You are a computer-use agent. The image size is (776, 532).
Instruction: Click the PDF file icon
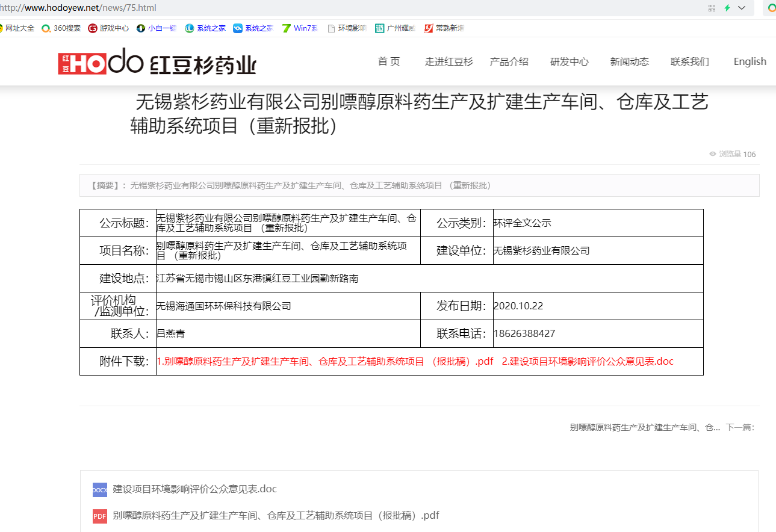(x=100, y=516)
